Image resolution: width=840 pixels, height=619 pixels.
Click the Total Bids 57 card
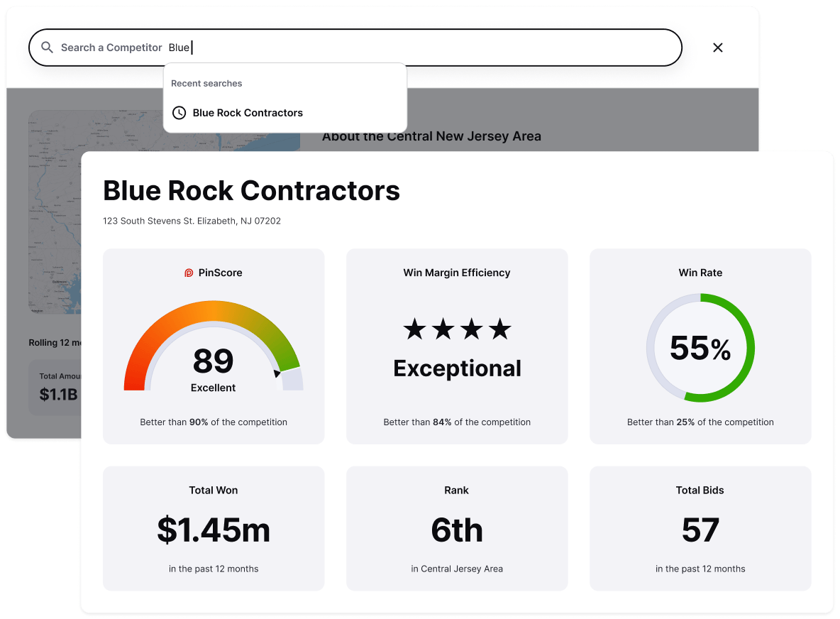coord(700,529)
